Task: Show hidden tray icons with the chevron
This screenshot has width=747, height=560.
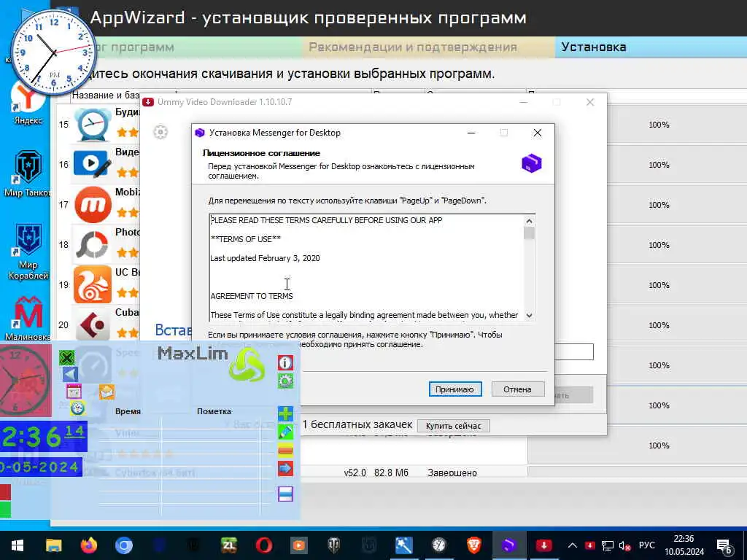Action: 573,545
